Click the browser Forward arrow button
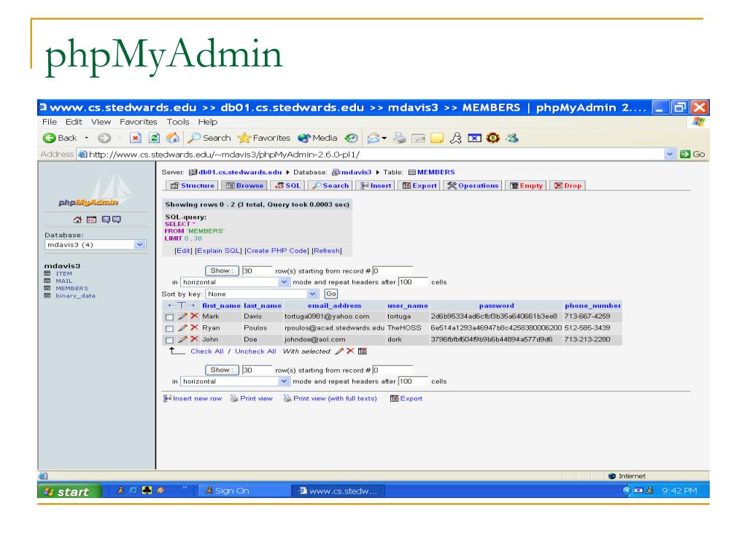 pos(104,138)
